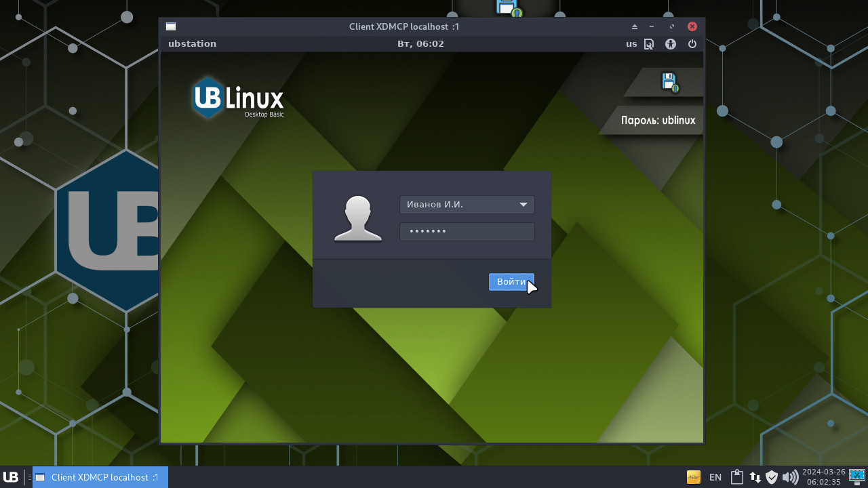Click the Пароль: ublinux hint label
Image resolution: width=868 pixels, height=488 pixels.
(658, 121)
